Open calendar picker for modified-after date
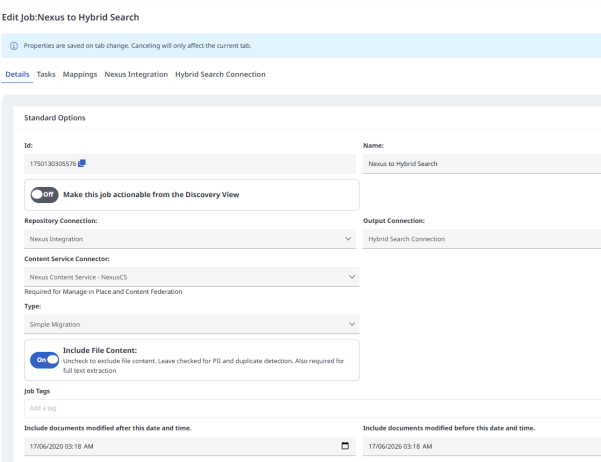The height and width of the screenshot is (462, 601). pyautogui.click(x=346, y=446)
